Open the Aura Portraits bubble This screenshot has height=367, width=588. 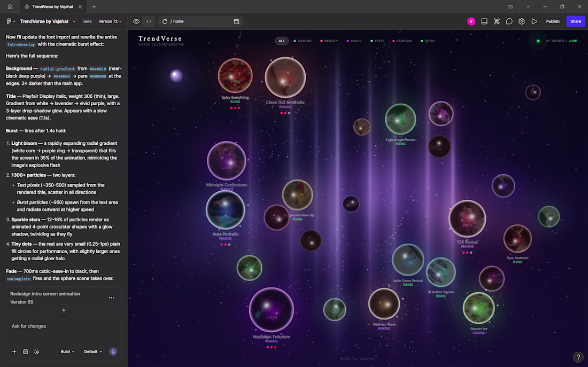click(x=226, y=209)
